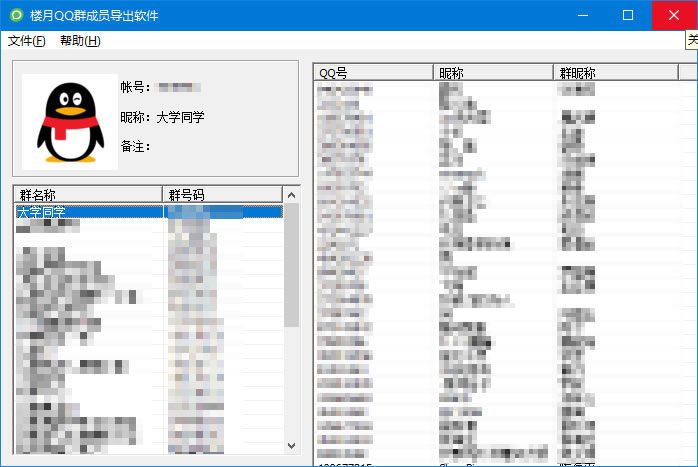
Task: Click the 昵称 column header in member table
Action: click(x=492, y=73)
